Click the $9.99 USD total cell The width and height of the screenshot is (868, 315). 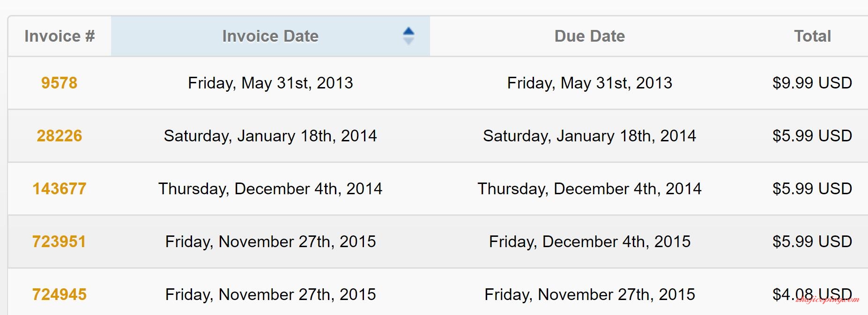(x=812, y=83)
